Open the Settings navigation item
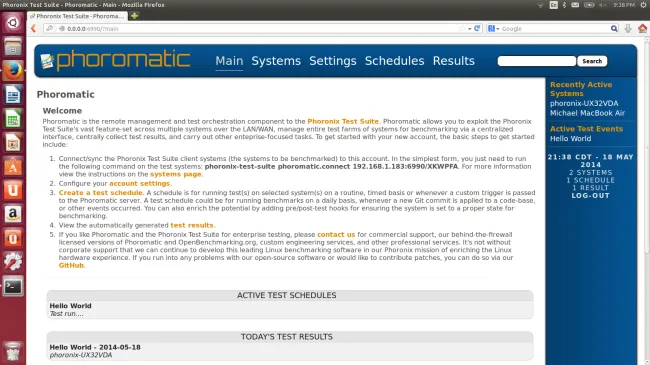Screen dimensions: 650x365 332,61
